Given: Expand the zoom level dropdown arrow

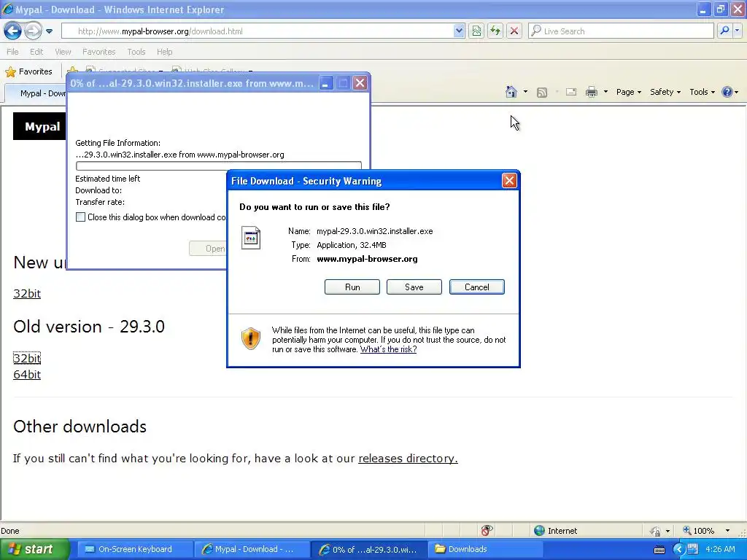Looking at the screenshot, I should (727, 531).
